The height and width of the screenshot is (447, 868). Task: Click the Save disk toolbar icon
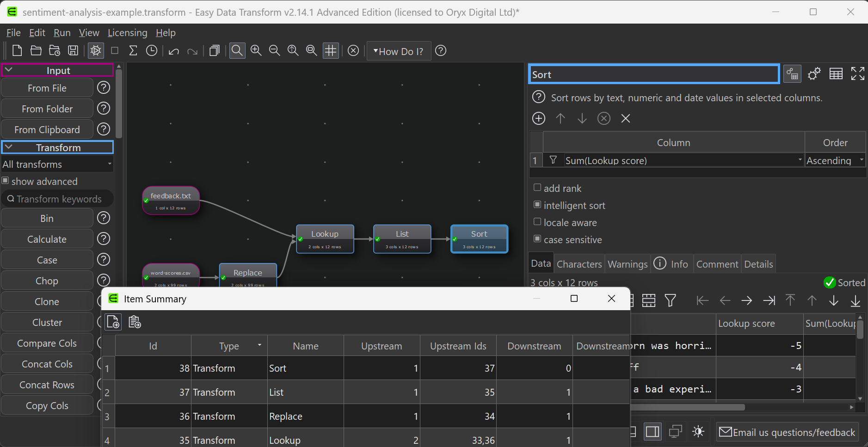pos(73,51)
